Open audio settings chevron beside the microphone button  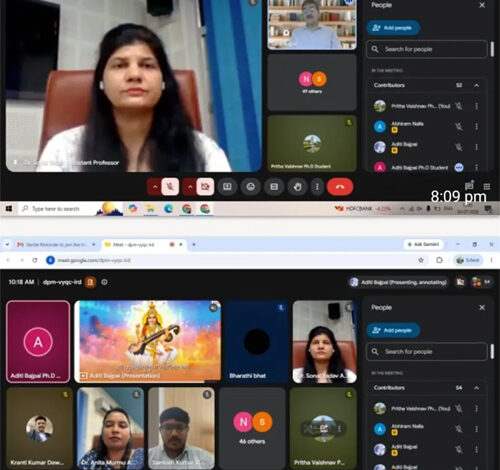pos(155,187)
